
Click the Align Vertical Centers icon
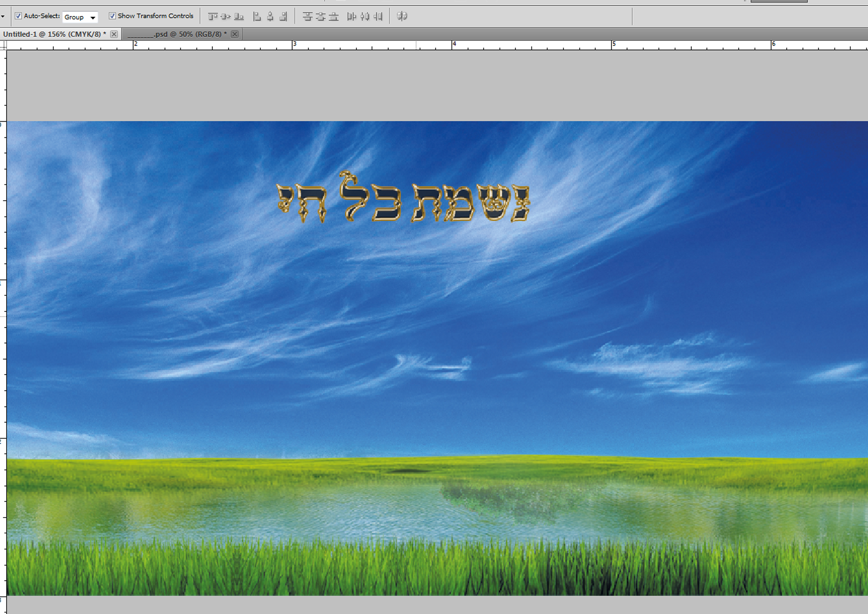point(226,16)
